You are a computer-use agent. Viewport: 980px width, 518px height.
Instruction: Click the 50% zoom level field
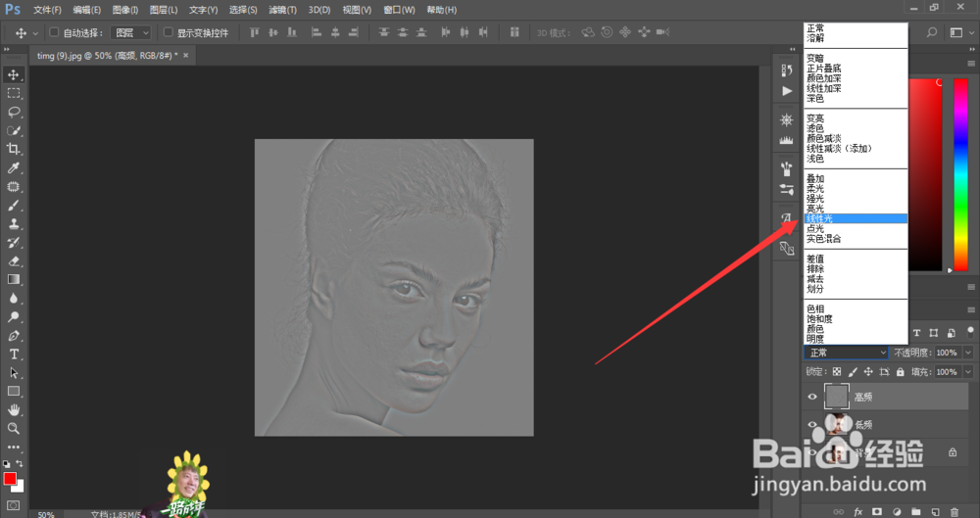point(46,514)
